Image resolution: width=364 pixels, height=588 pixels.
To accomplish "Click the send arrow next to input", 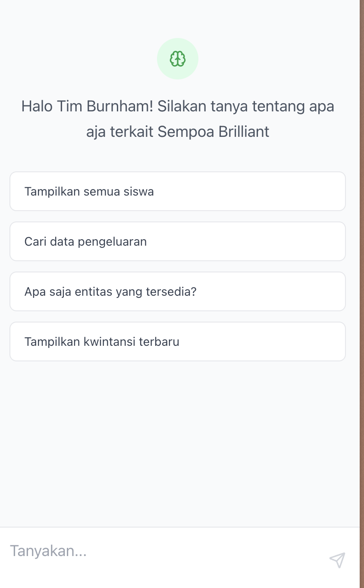I will click(x=338, y=560).
